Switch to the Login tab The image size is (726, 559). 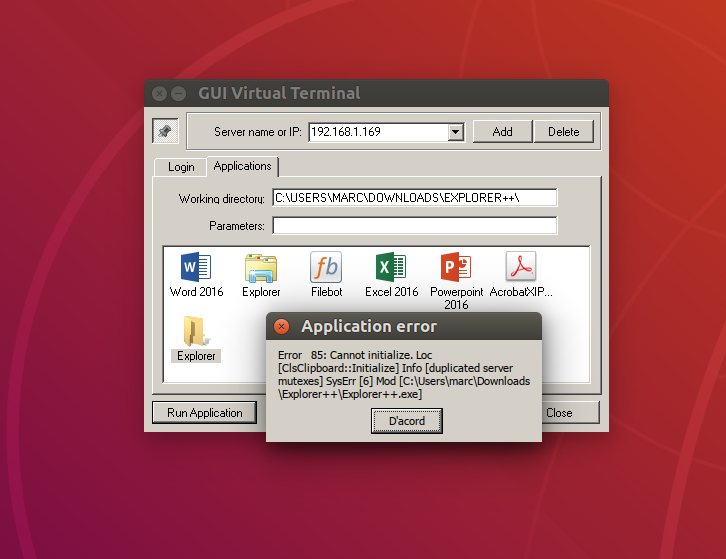coord(181,167)
